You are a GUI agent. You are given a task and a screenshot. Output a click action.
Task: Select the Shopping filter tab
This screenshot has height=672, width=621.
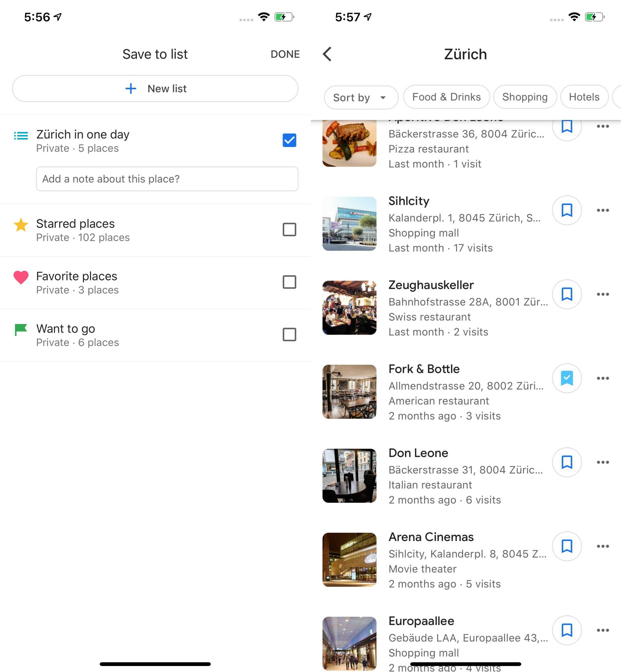click(522, 97)
